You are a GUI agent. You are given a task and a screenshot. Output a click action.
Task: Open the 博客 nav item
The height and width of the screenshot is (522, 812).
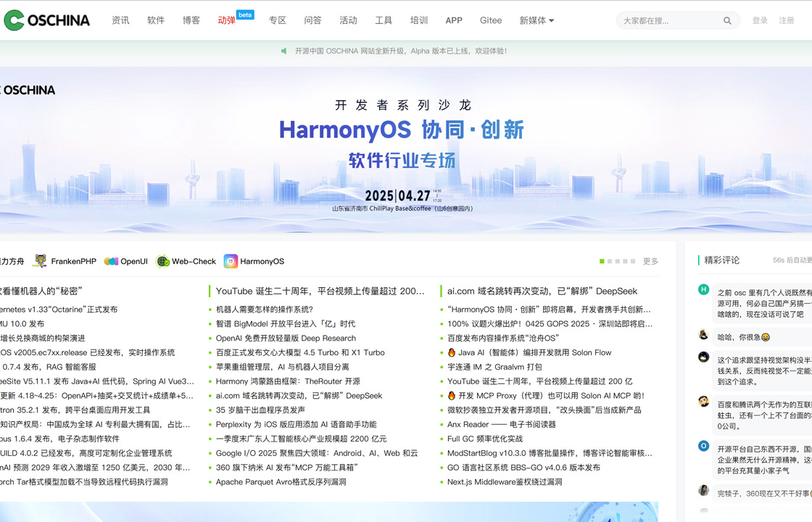click(191, 21)
